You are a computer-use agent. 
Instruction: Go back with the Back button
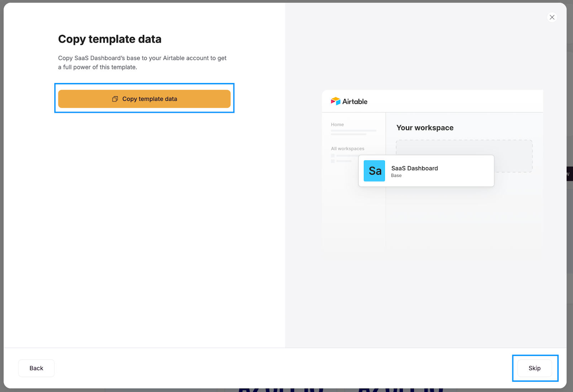[x=36, y=368]
